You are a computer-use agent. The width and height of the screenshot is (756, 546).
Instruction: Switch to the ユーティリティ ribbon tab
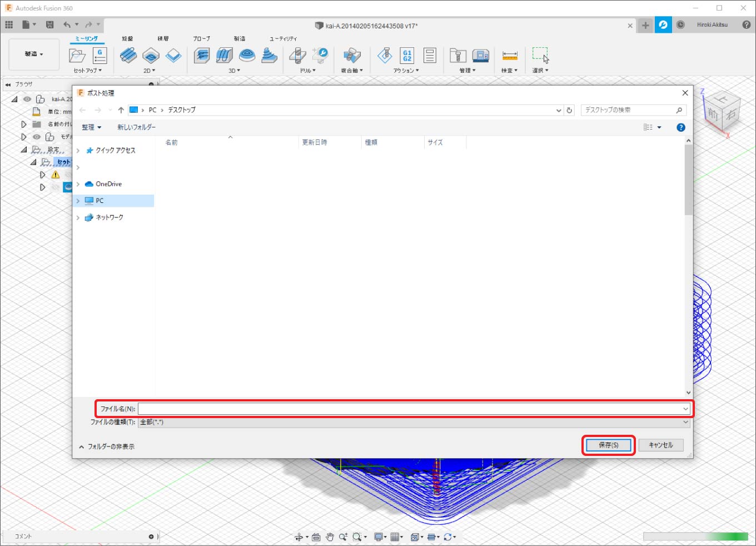click(283, 38)
